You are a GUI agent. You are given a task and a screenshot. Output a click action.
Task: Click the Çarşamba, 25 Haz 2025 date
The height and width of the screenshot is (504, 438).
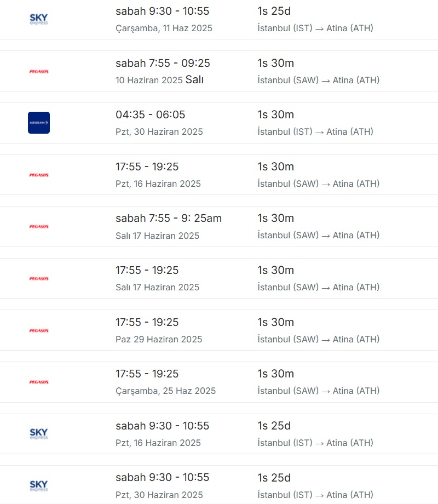[165, 391]
